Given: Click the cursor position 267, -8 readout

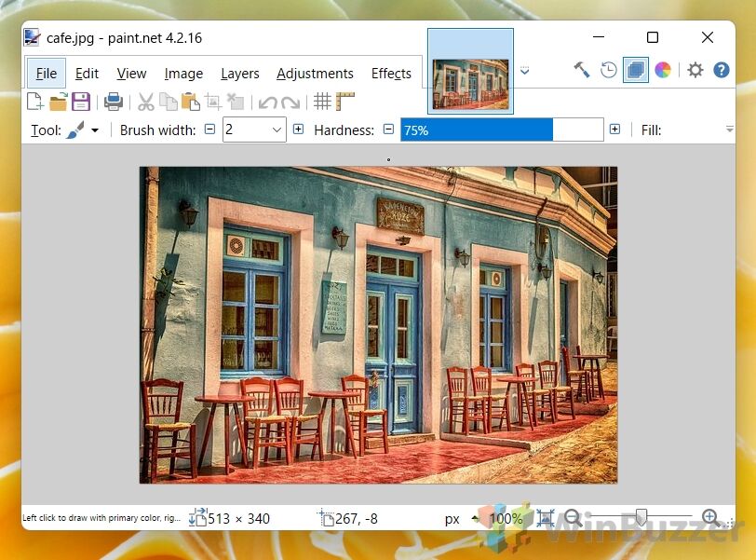Looking at the screenshot, I should pyautogui.click(x=357, y=518).
